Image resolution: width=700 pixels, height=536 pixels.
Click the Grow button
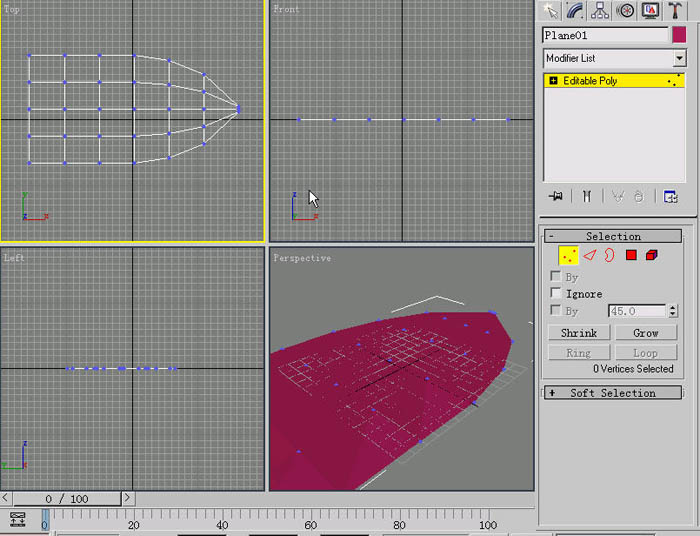coord(646,333)
